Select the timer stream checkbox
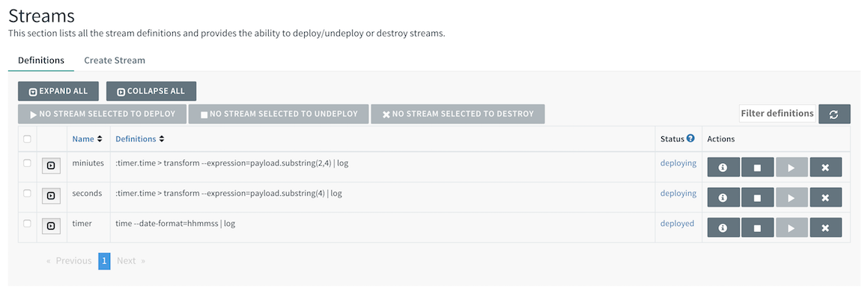This screenshot has height=294, width=868. (27, 223)
